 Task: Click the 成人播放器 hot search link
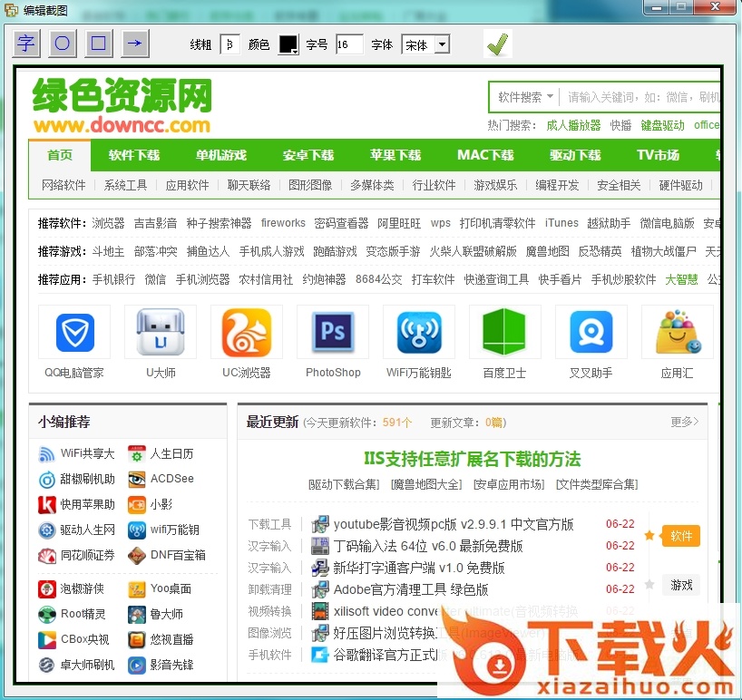(573, 125)
